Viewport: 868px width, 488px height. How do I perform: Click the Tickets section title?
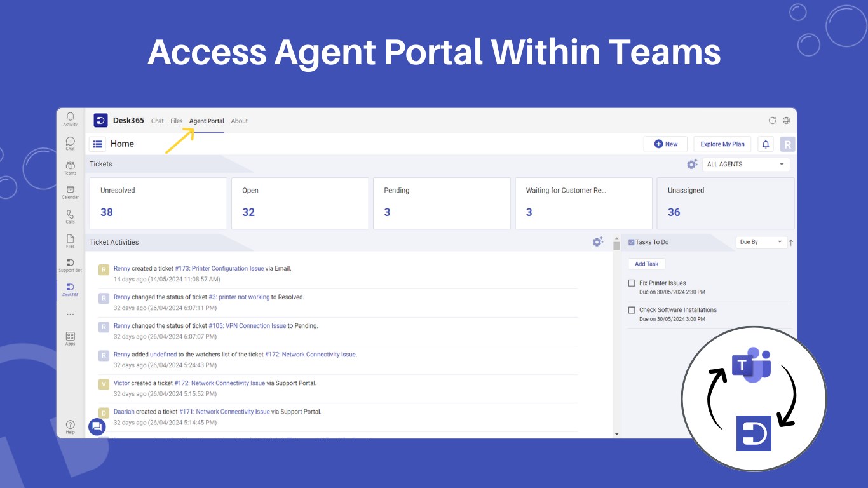point(101,164)
